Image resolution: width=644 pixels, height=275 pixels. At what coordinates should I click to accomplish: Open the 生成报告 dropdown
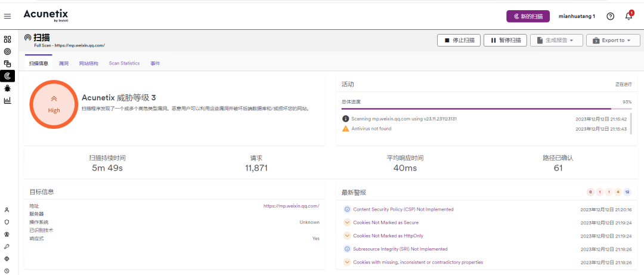pos(556,41)
